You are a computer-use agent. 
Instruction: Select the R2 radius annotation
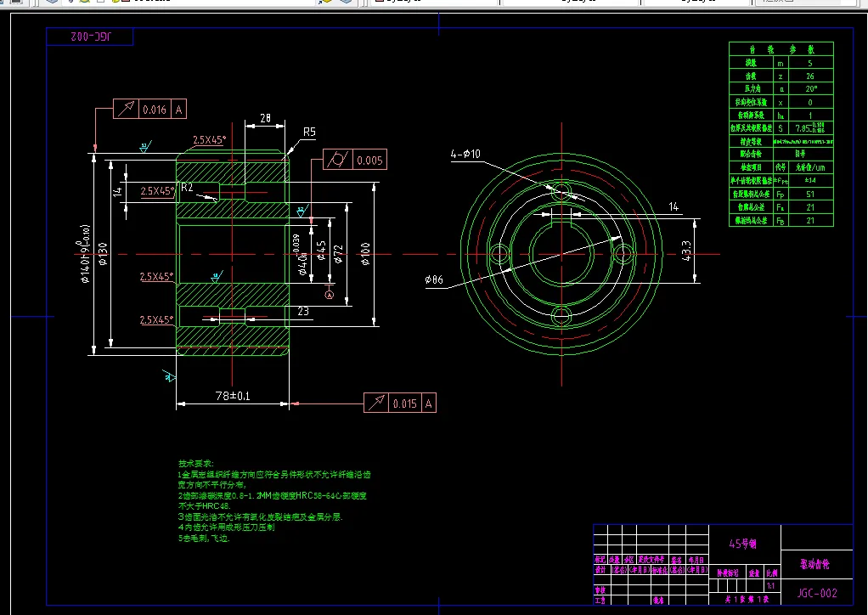coord(187,187)
